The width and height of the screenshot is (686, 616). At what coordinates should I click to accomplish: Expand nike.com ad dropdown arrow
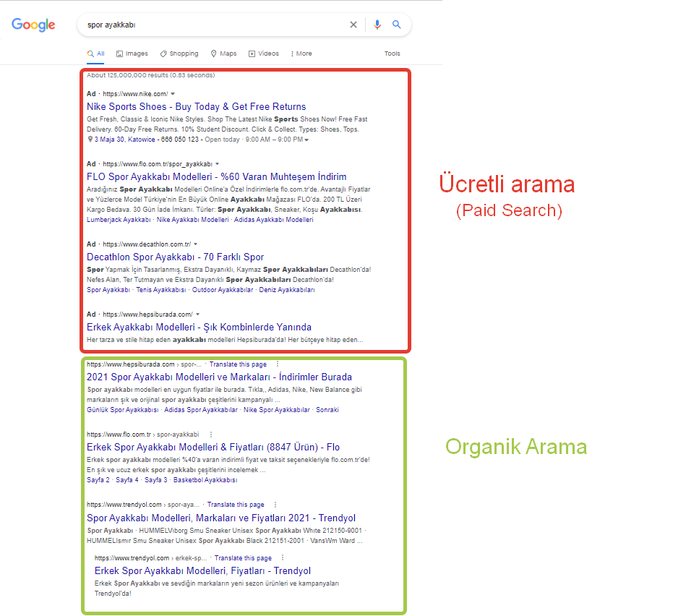173,93
